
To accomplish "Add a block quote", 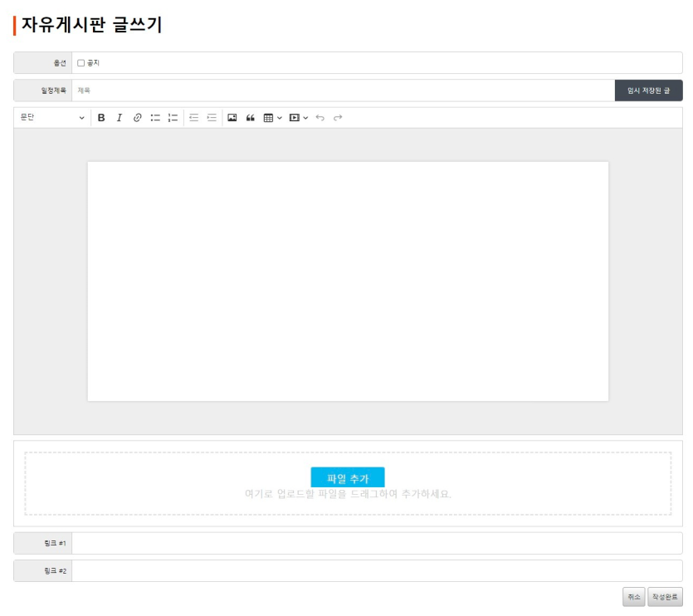I will (x=251, y=118).
